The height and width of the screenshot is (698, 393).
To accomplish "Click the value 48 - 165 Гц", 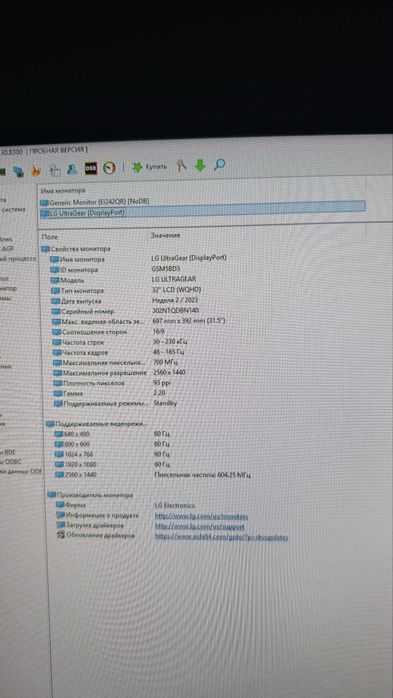I will click(169, 352).
